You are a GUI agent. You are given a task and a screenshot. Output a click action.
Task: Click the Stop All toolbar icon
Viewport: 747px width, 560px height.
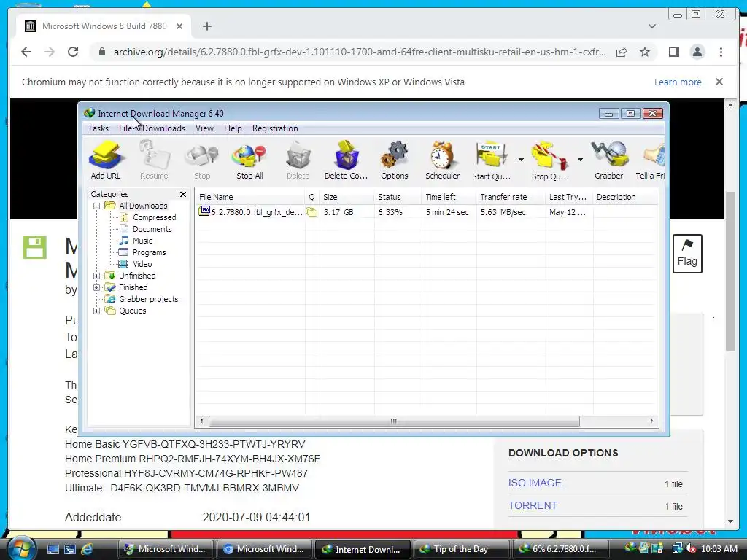249,160
